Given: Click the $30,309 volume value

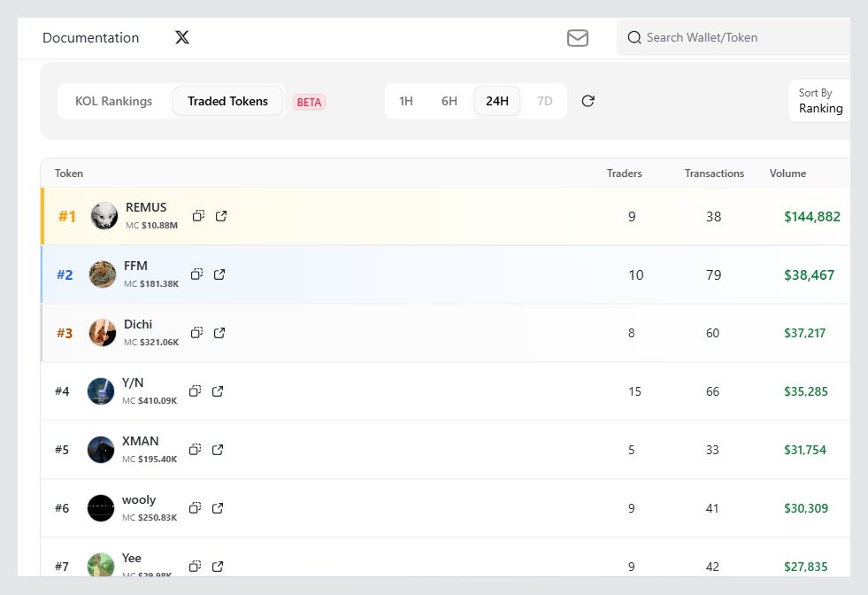Looking at the screenshot, I should click(x=806, y=508).
